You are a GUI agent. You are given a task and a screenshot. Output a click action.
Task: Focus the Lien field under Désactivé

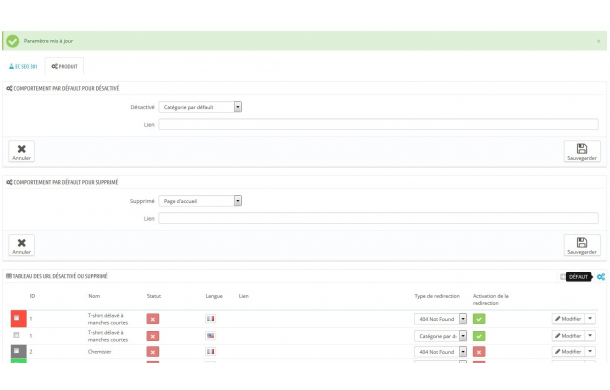coord(378,125)
